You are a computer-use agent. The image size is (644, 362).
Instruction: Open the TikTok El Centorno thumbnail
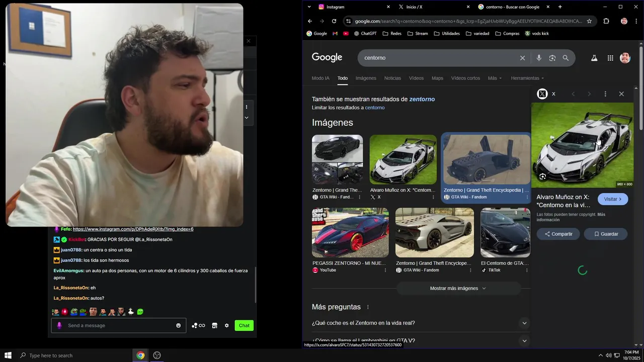coord(505,233)
